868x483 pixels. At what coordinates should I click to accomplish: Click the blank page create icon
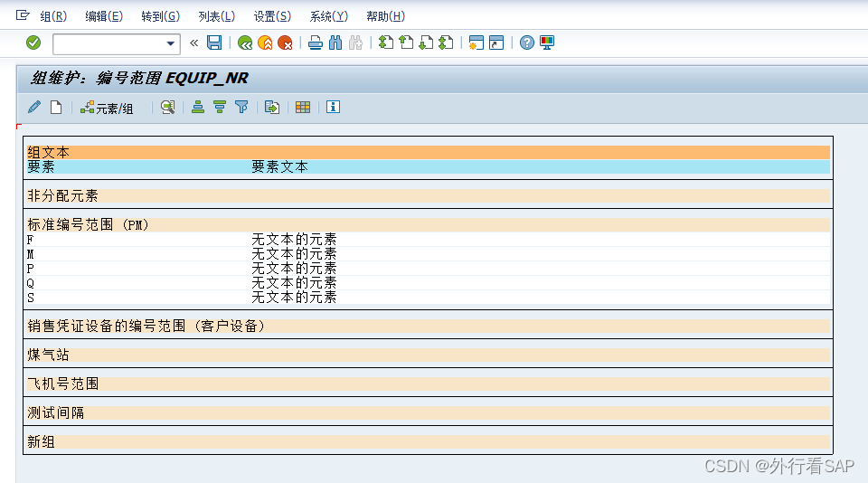[x=56, y=107]
